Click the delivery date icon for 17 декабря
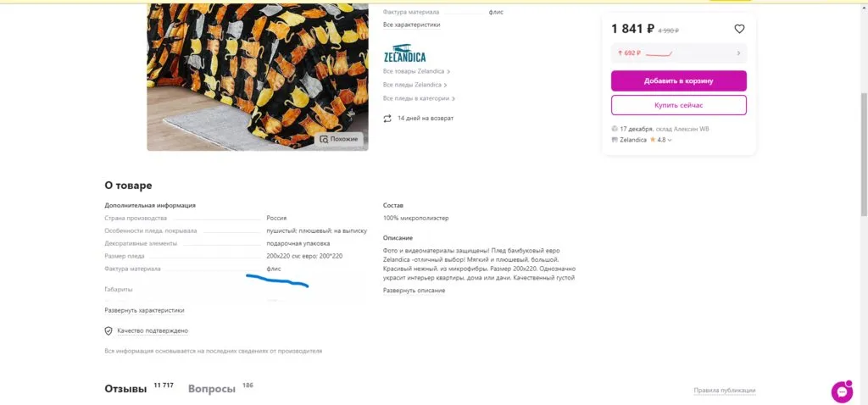Image resolution: width=868 pixels, height=405 pixels. pyautogui.click(x=615, y=129)
